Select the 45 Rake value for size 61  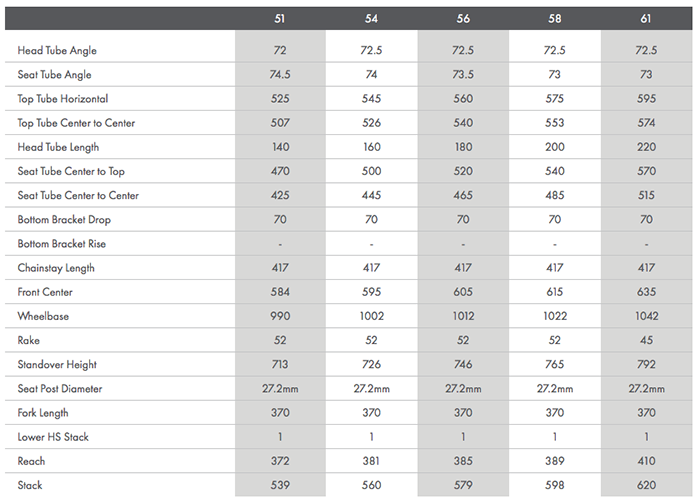[646, 340]
